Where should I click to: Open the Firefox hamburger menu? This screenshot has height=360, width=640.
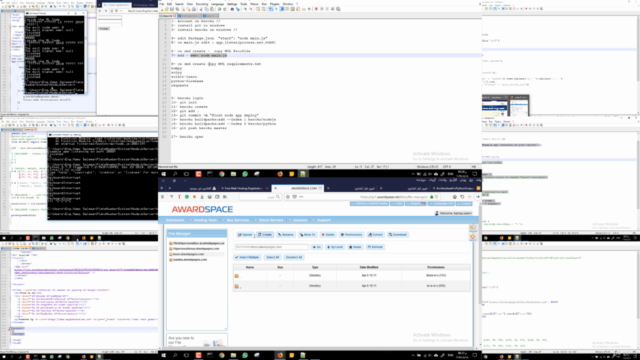(x=162, y=197)
